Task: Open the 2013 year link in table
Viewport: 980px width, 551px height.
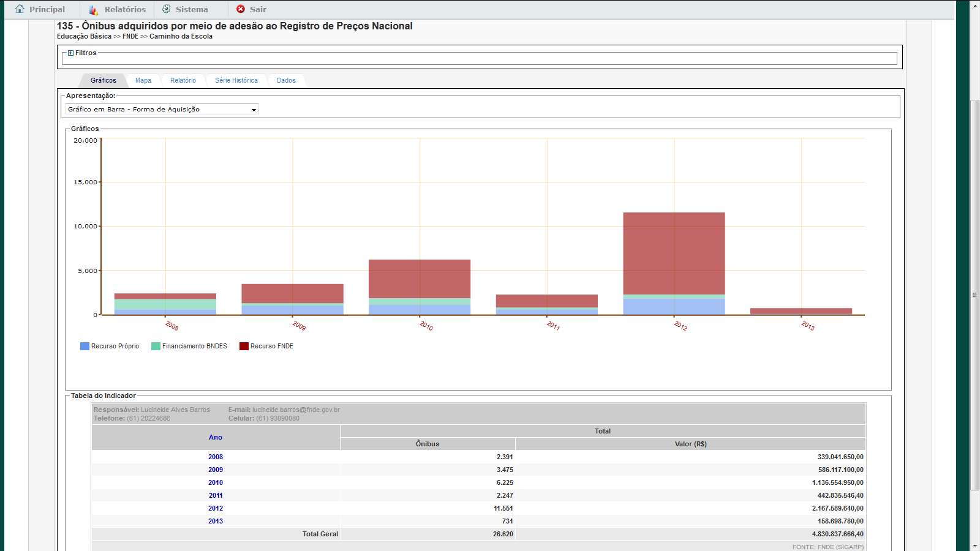Action: (x=216, y=521)
